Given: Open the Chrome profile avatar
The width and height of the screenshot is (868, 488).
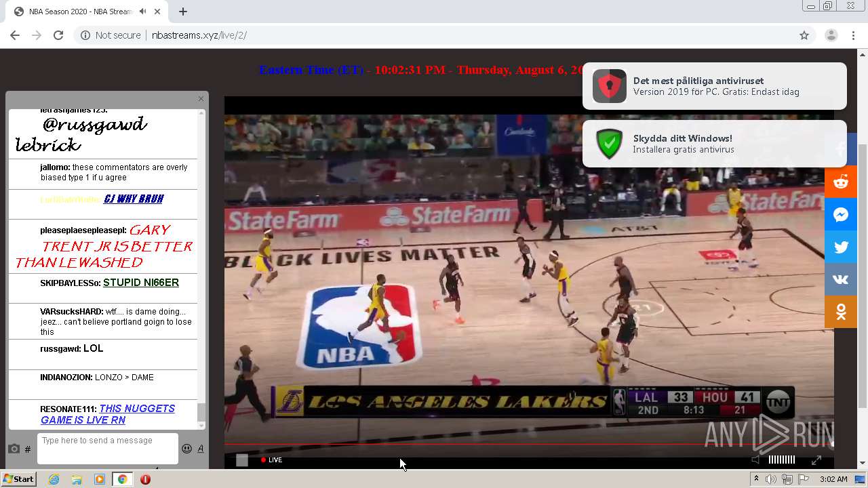Looking at the screenshot, I should 831,35.
